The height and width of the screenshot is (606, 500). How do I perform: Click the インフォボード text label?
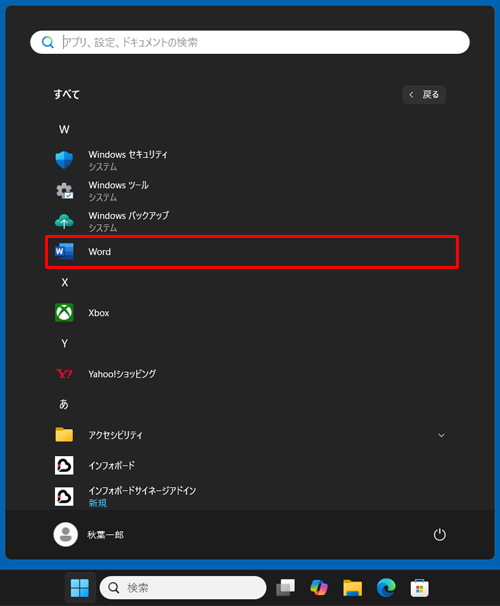(x=112, y=466)
